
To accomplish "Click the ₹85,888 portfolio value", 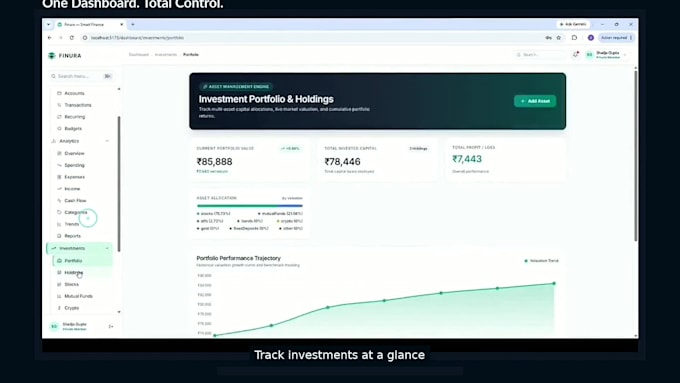I will coord(214,162).
